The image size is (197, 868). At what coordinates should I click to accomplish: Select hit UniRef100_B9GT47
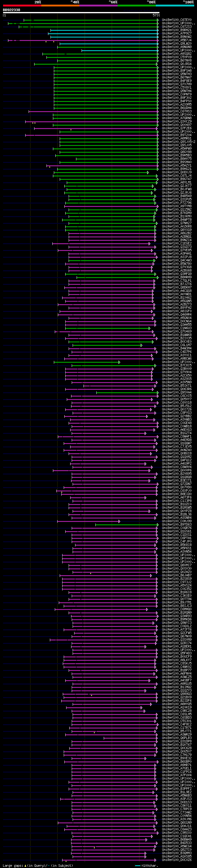[x=177, y=179]
